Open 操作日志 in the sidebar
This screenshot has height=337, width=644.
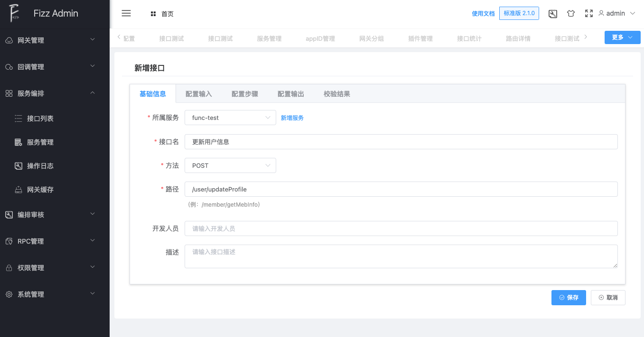pos(40,166)
